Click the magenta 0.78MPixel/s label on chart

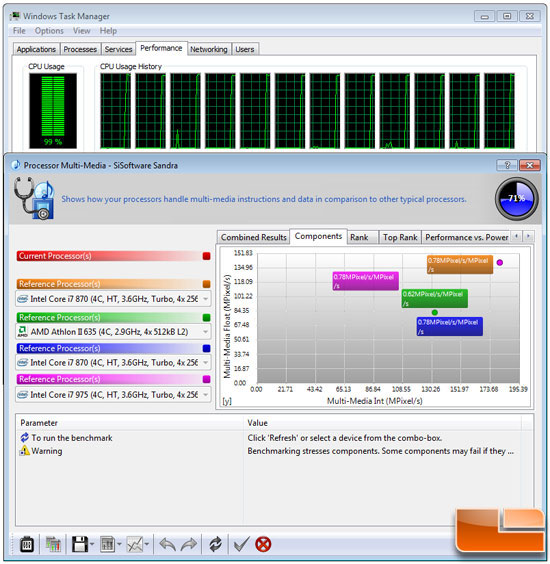[x=365, y=281]
